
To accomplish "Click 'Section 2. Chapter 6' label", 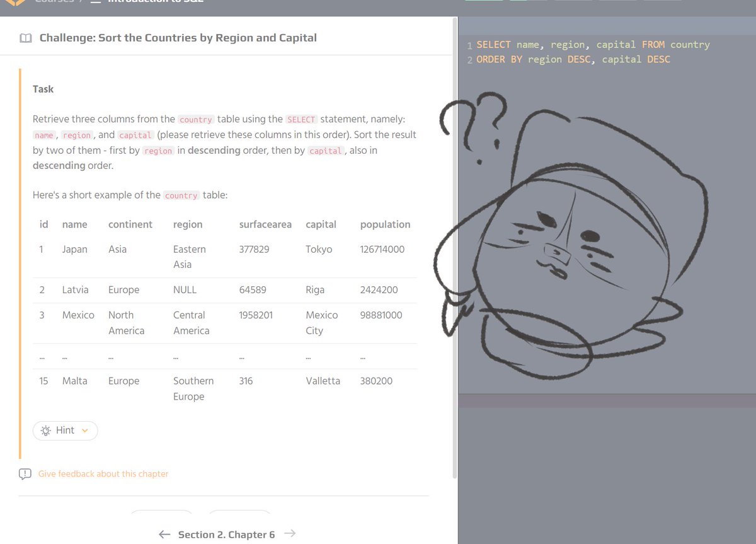I will pos(227,535).
